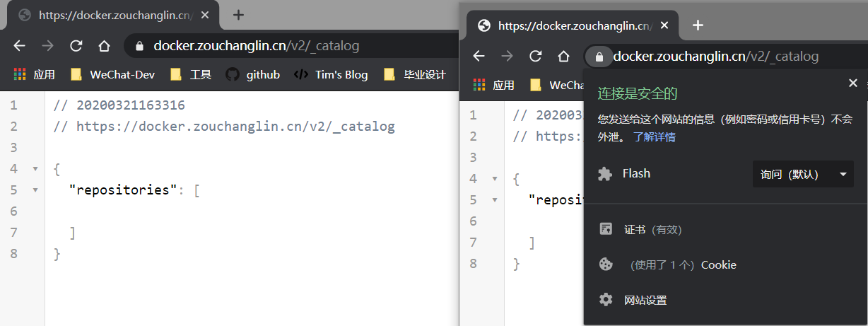Collapse repositories array at line 5 in left window
868x326 pixels.
(x=35, y=190)
